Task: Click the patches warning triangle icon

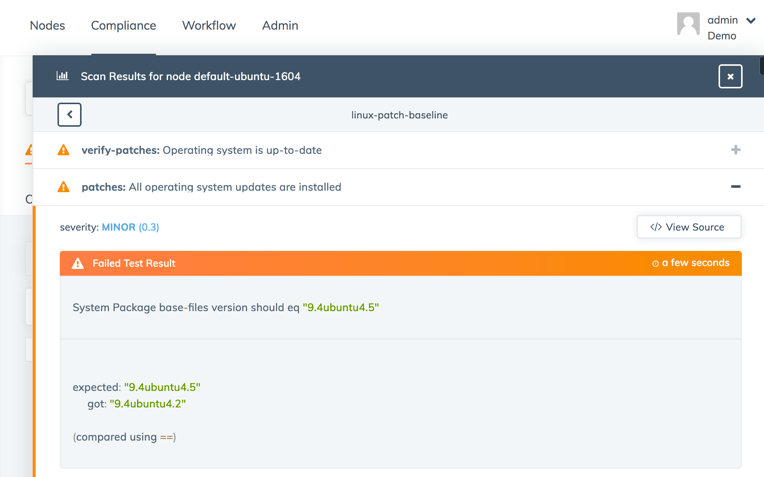Action: click(x=64, y=187)
